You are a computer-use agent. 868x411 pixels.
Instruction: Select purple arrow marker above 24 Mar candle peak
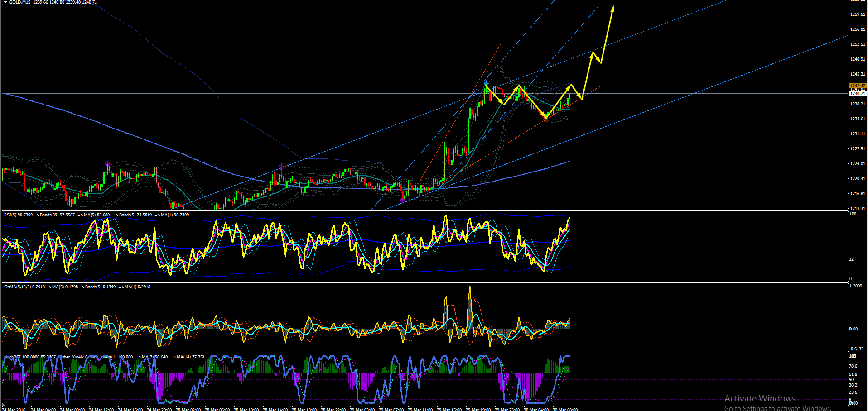point(107,163)
